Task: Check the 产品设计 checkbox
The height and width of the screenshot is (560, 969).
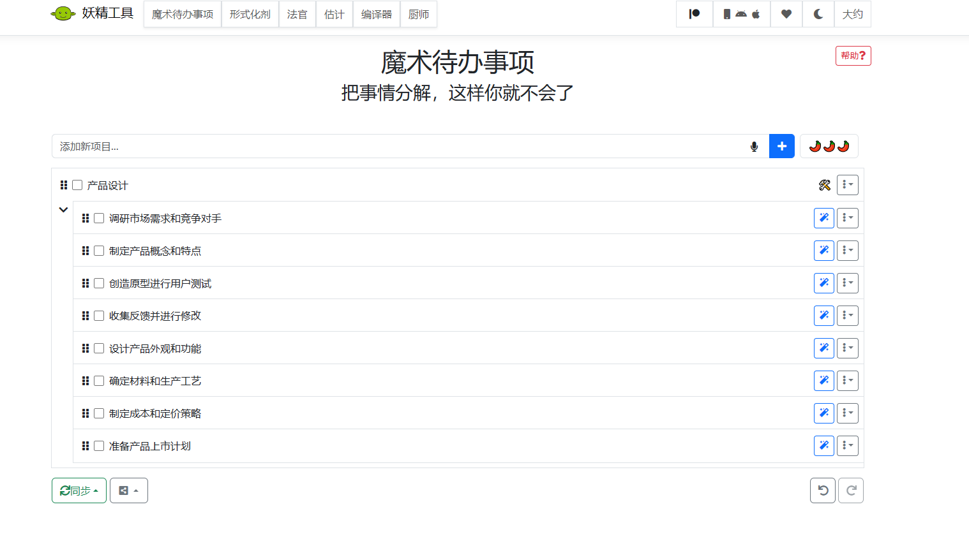Action: (x=77, y=186)
